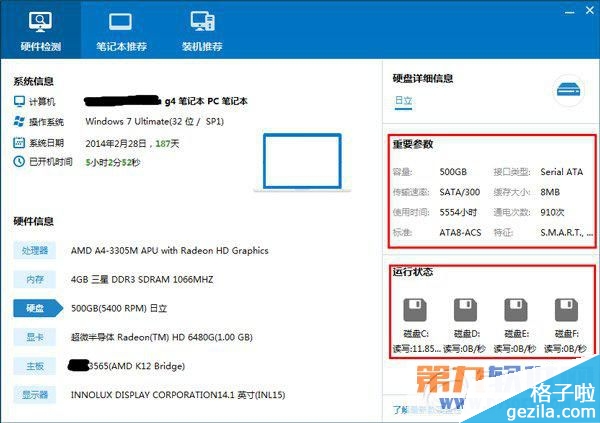Select the 显示器 display category
The image size is (600, 423).
coord(34,395)
